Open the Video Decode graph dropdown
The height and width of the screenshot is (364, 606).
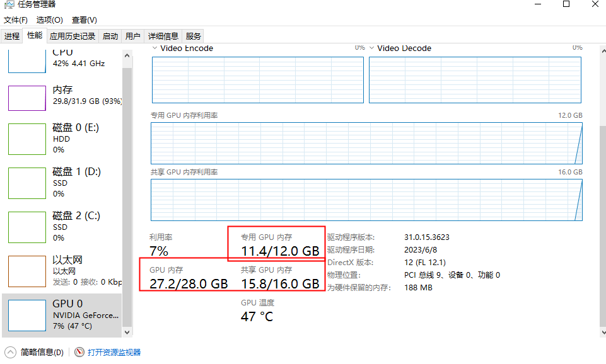[372, 48]
